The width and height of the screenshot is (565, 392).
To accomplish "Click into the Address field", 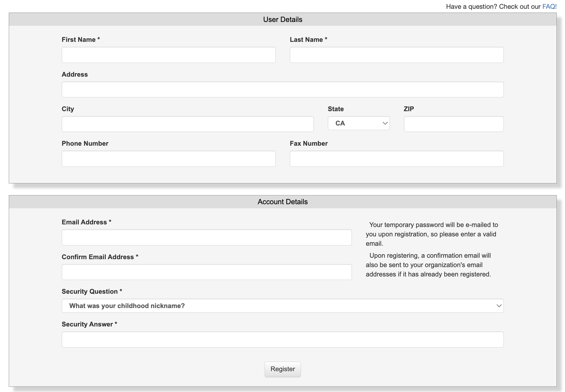I will tap(282, 90).
